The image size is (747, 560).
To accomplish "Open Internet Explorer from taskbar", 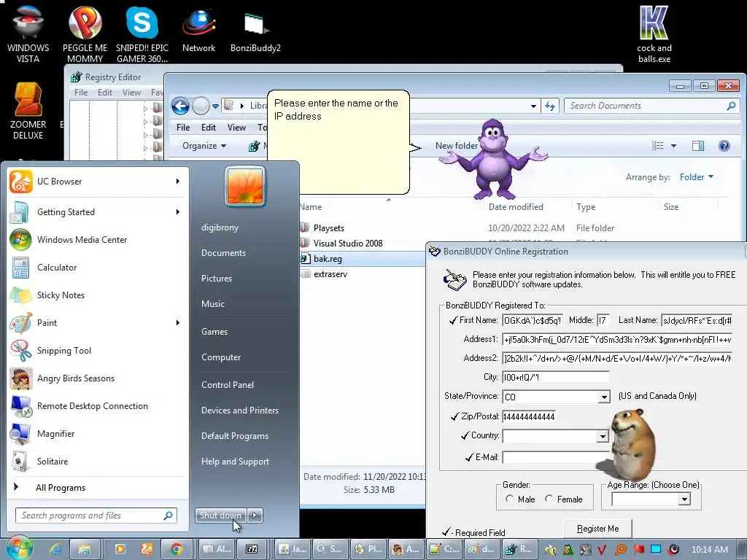I will point(55,549).
